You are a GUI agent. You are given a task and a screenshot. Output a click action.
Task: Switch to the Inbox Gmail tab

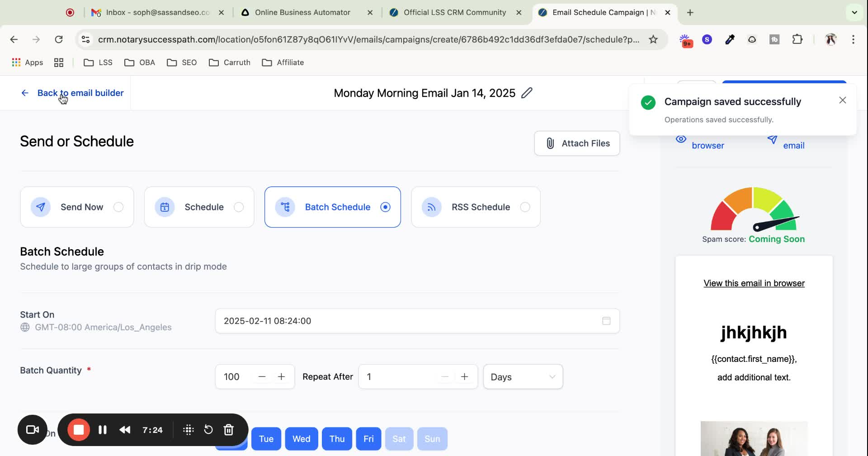[x=157, y=13]
